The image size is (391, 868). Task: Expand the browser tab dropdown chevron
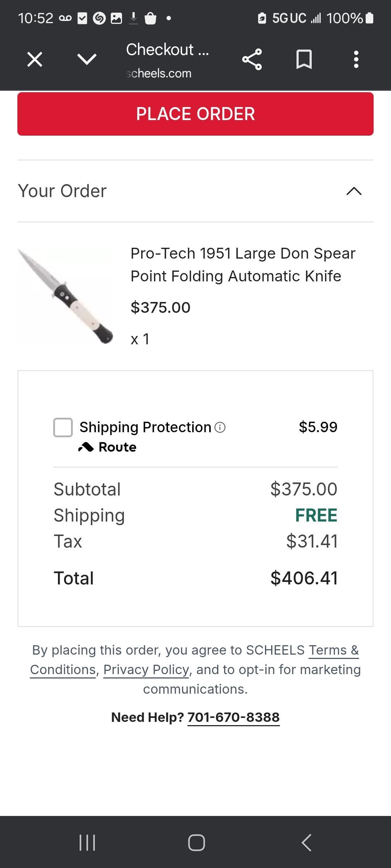[87, 59]
